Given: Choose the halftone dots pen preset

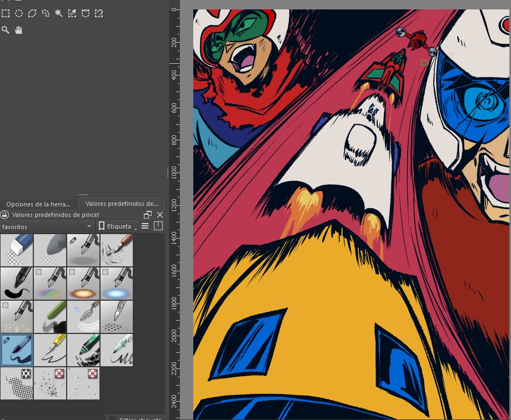Looking at the screenshot, I should pyautogui.click(x=117, y=316).
